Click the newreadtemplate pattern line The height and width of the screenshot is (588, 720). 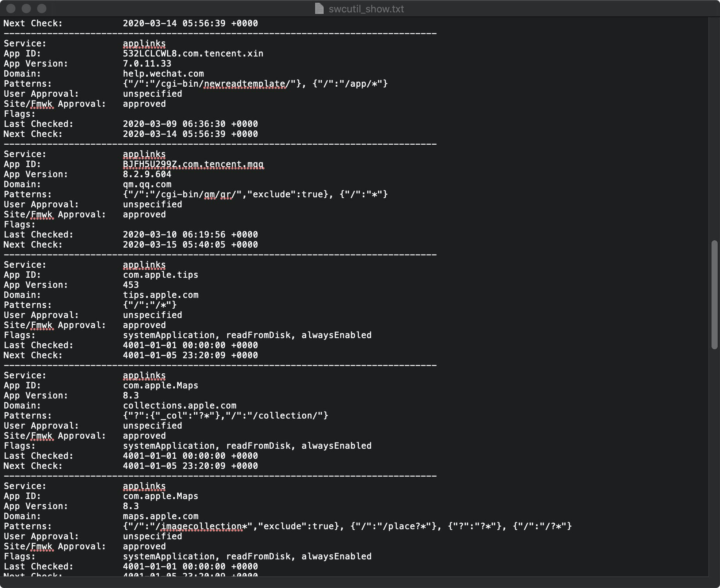[255, 84]
